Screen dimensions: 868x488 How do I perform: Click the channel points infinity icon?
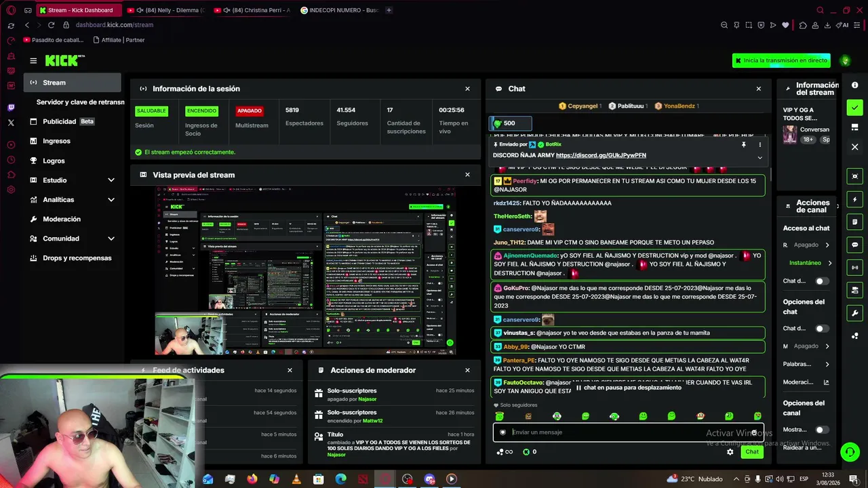tap(504, 452)
